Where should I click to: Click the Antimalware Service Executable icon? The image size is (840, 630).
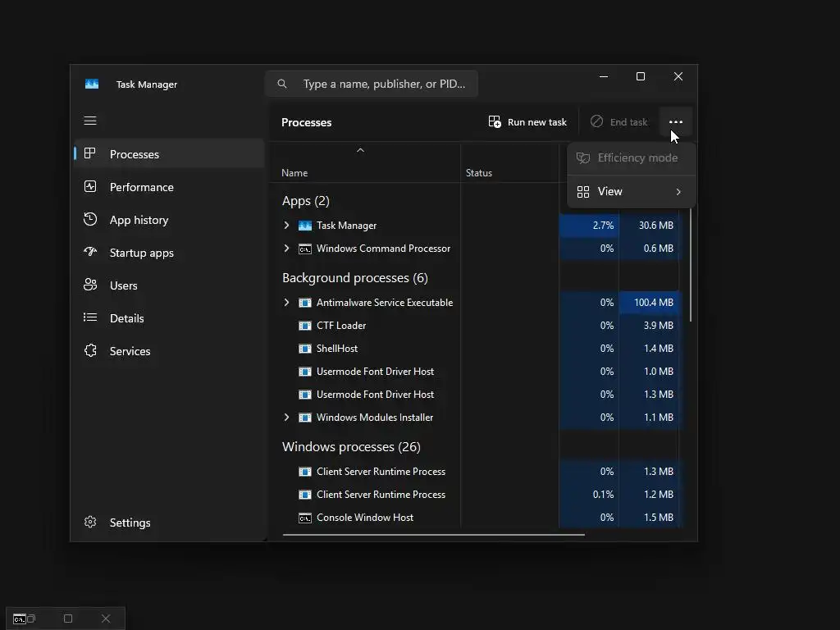tap(305, 303)
